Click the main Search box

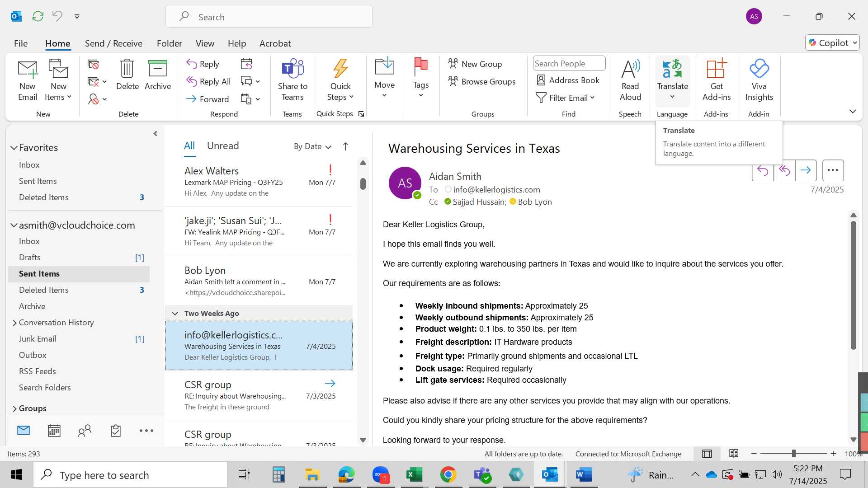click(269, 17)
